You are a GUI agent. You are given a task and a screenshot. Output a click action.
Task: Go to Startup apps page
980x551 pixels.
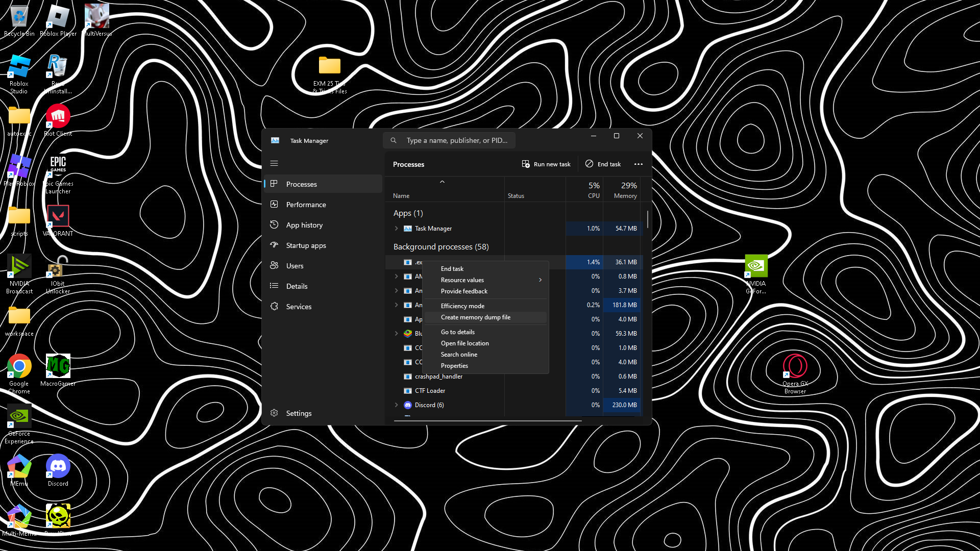[306, 245]
